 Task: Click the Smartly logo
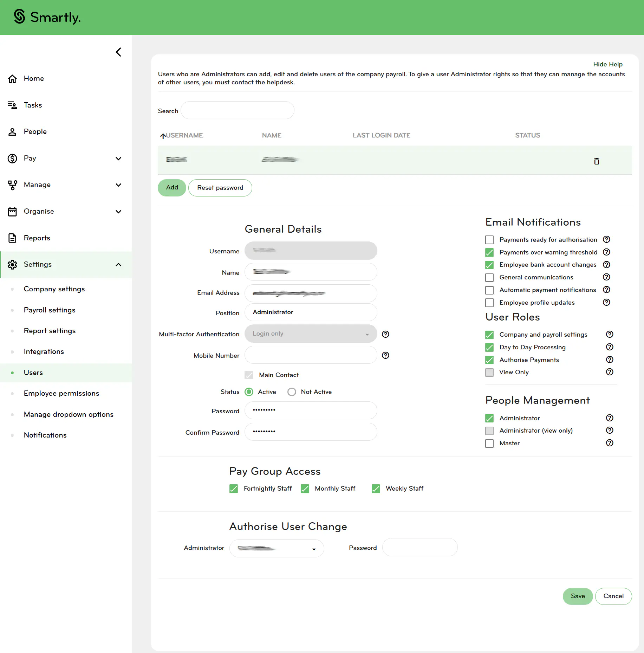point(47,17)
